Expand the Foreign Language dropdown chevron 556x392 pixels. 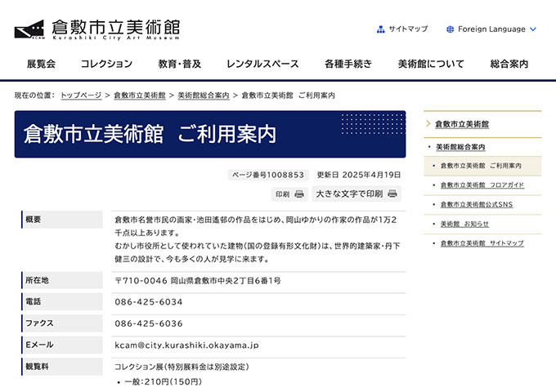(x=533, y=29)
